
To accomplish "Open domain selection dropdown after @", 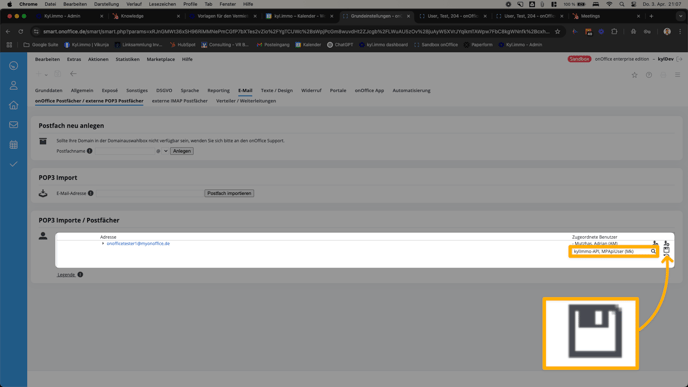I will [x=165, y=151].
